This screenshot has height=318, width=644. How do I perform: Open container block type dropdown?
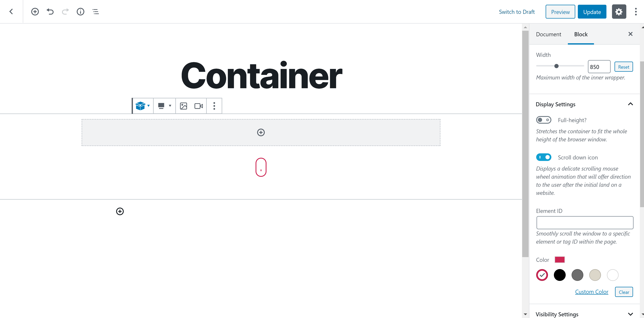tap(143, 106)
